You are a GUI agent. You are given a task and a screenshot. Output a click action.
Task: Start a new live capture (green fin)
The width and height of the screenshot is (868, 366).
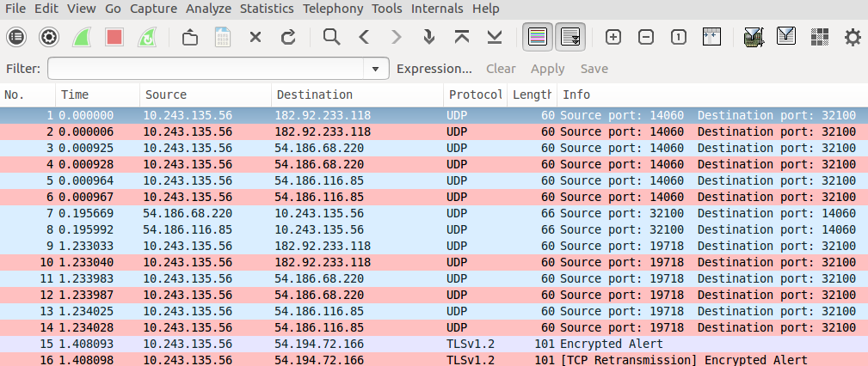pos(82,37)
